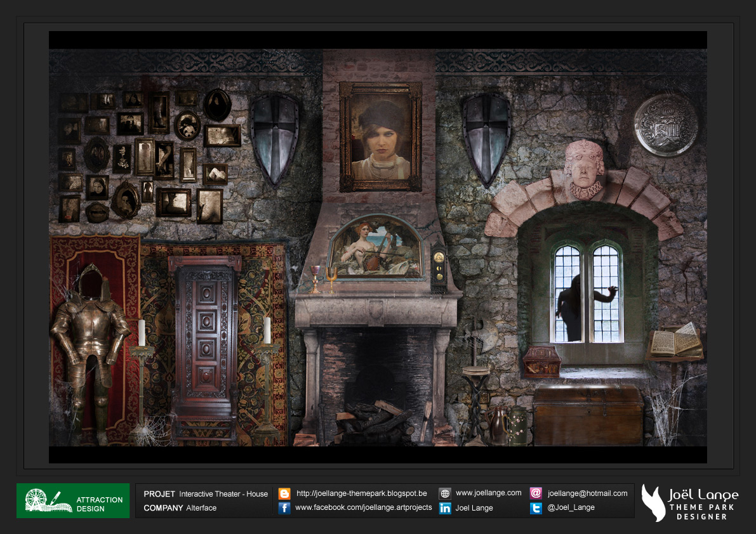
Task: Click the firewood logs in the fireplace
Action: [x=376, y=421]
